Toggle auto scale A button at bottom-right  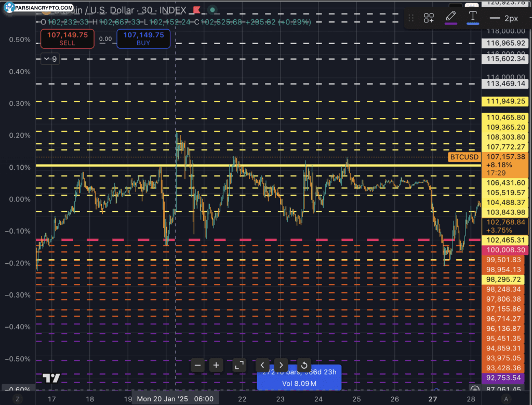pos(506,399)
